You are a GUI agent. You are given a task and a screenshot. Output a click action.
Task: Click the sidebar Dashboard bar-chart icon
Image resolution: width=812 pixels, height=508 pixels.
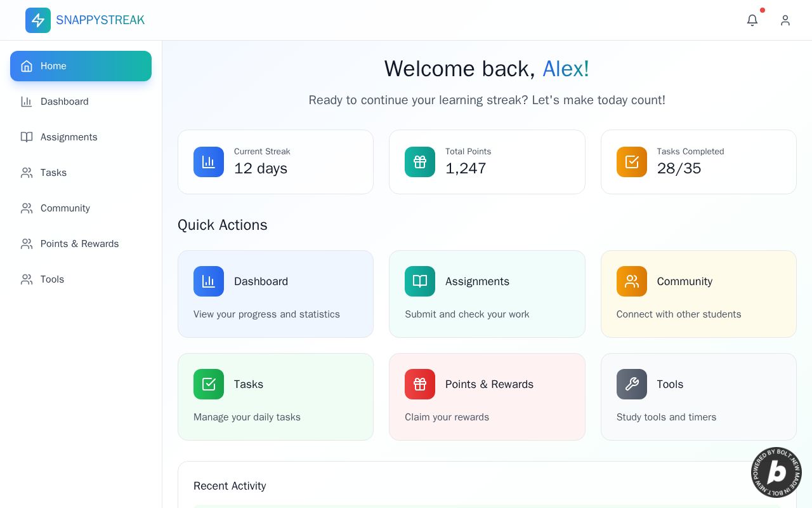(27, 102)
